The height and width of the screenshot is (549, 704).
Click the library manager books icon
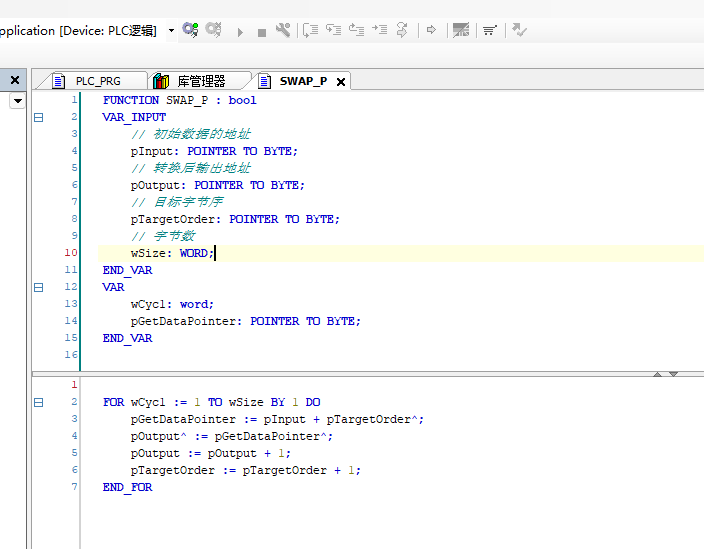pyautogui.click(x=161, y=81)
